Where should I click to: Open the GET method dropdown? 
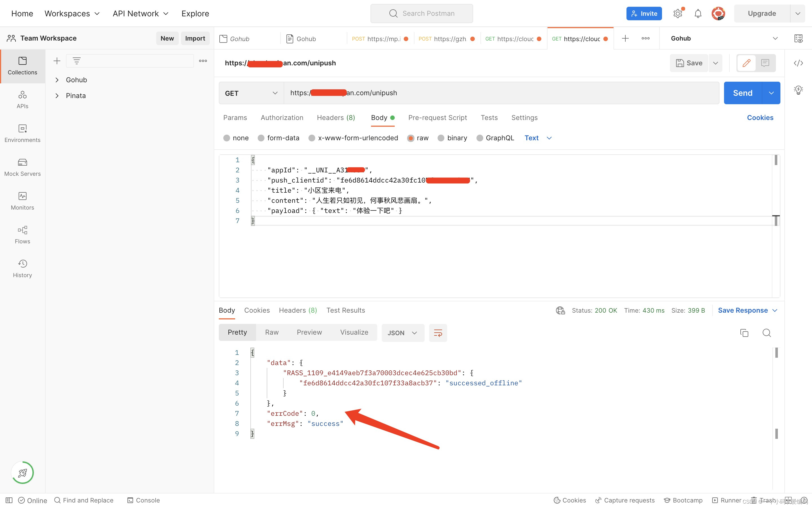coord(251,93)
